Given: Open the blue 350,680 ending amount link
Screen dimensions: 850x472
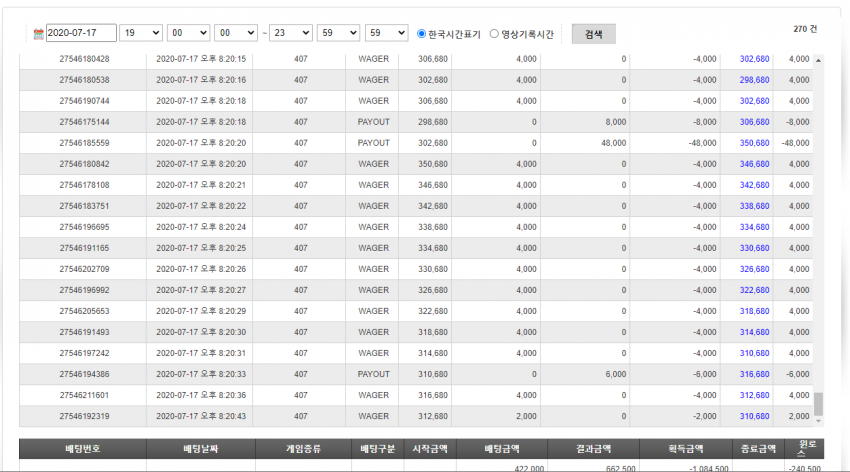Looking at the screenshot, I should point(754,143).
